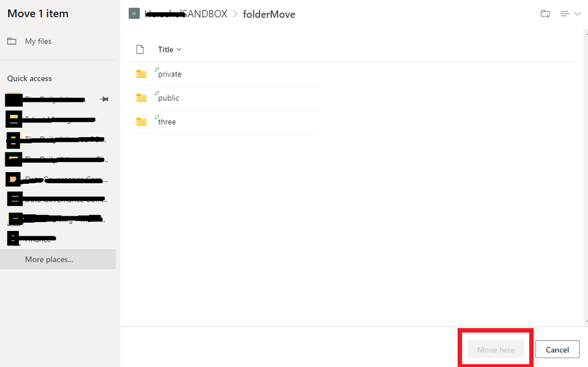Screen dimensions: 588x367
Task: Unpin the first Quick access item
Action: point(104,100)
